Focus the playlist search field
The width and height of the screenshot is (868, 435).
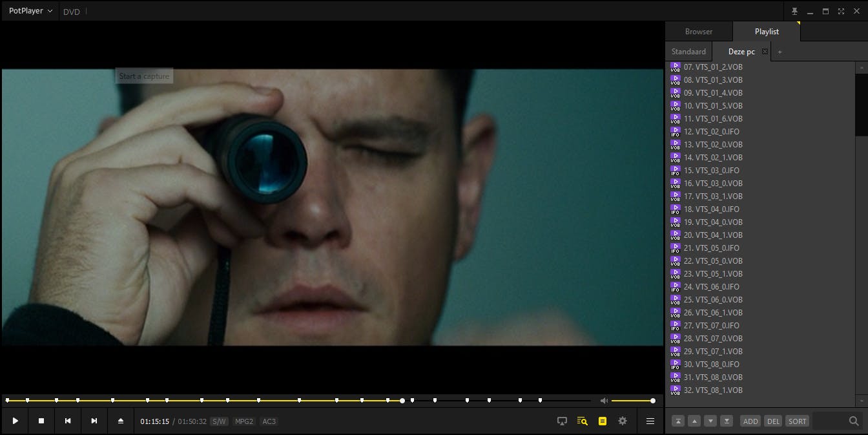coord(829,421)
